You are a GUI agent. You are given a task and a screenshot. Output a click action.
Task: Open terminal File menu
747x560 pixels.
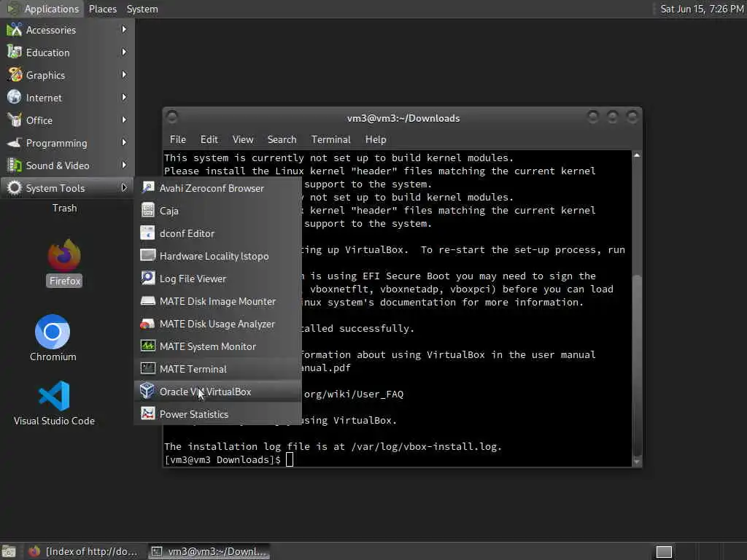pyautogui.click(x=178, y=139)
